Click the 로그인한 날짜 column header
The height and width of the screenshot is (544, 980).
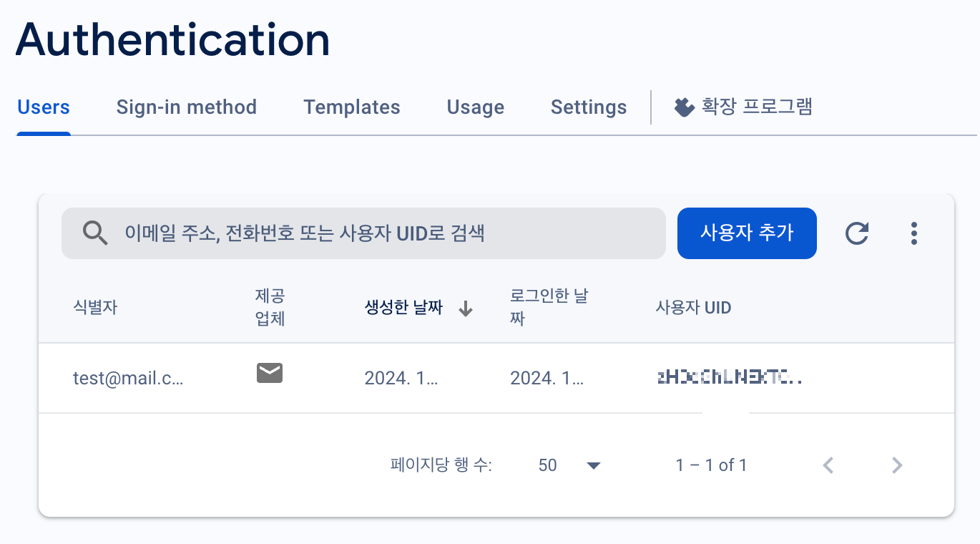pyautogui.click(x=549, y=307)
